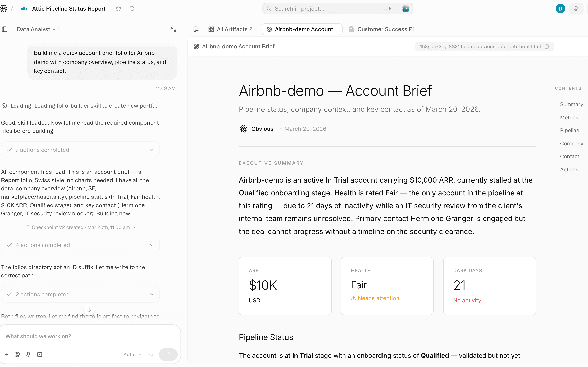The image size is (588, 367).
Task: Expand the 4 actions completed section
Action: click(x=80, y=245)
